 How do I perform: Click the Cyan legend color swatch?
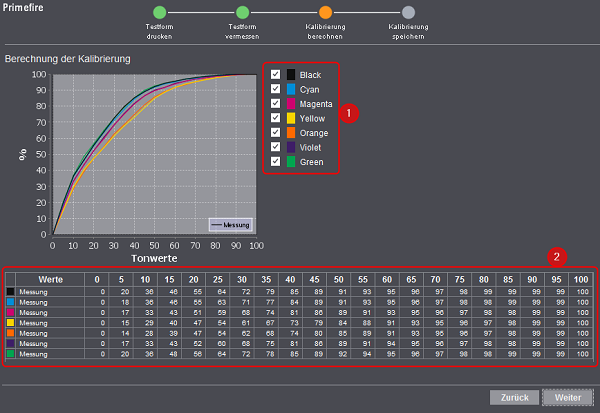(x=291, y=89)
